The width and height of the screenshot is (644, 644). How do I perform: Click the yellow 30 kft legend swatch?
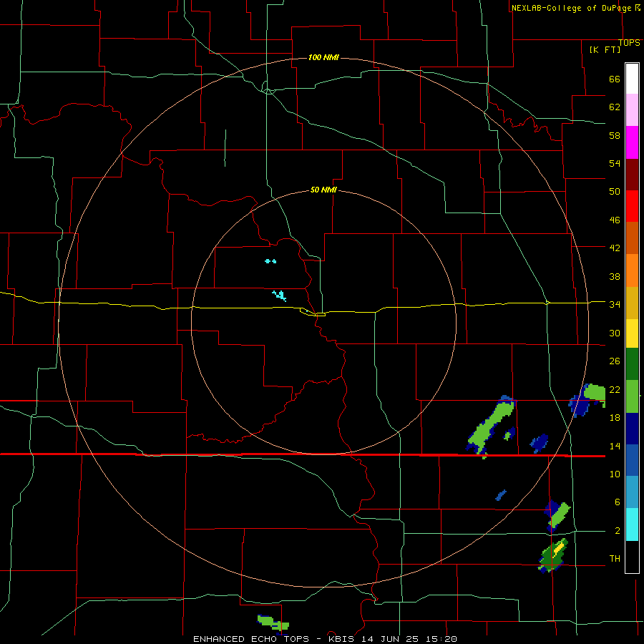632,333
